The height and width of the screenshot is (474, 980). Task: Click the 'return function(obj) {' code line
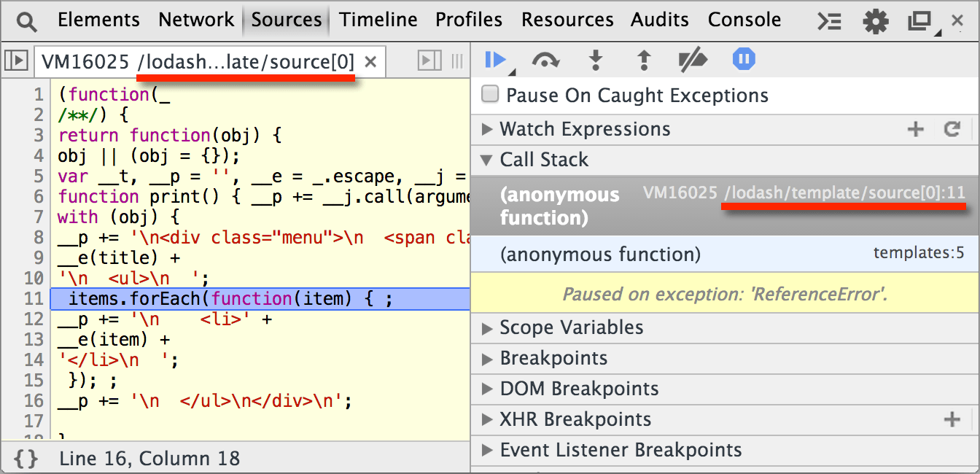tap(170, 135)
